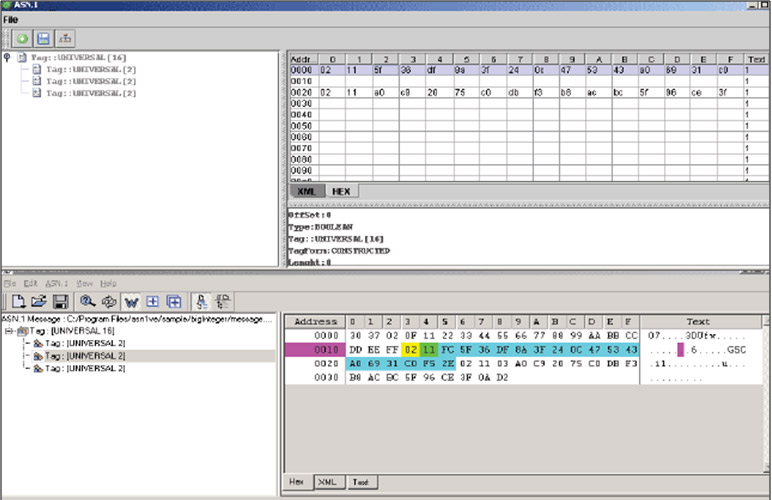772x500 pixels.
Task: Collapse the upper Tag::UNIVERSAL[16] root node
Action: click(x=9, y=57)
